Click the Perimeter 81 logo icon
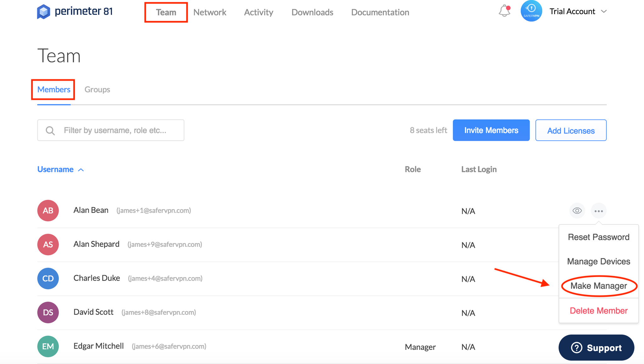This screenshot has width=644, height=364. (x=43, y=12)
